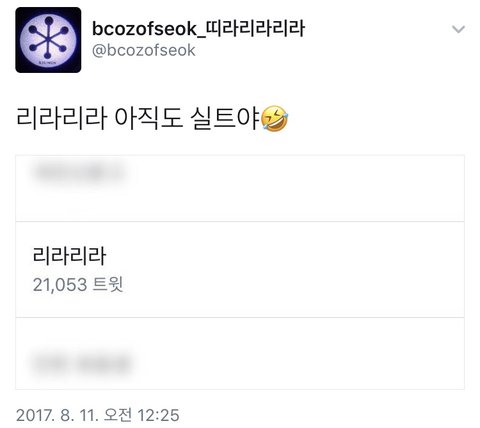Tap the word 아직도 in the tweet
Viewport: 480px width, 428px height.
coord(148,118)
